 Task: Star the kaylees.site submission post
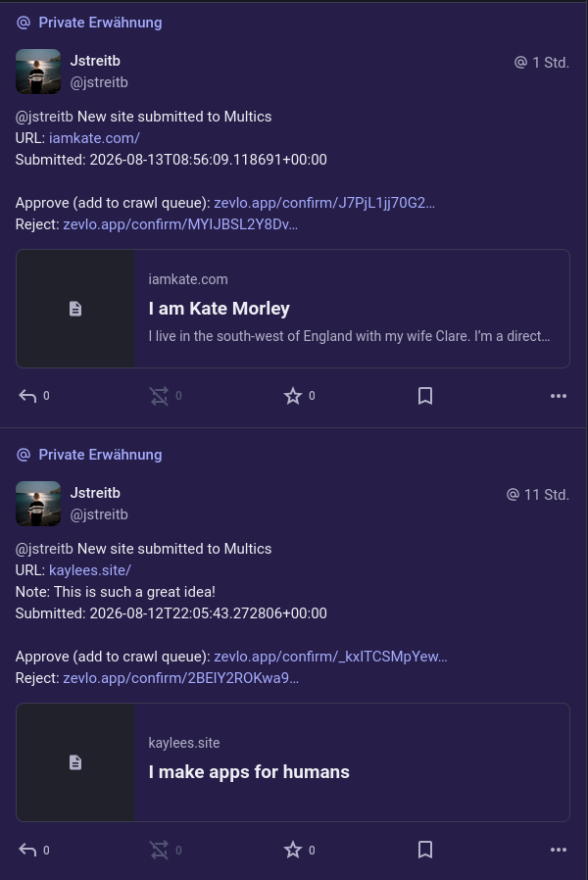(x=293, y=850)
